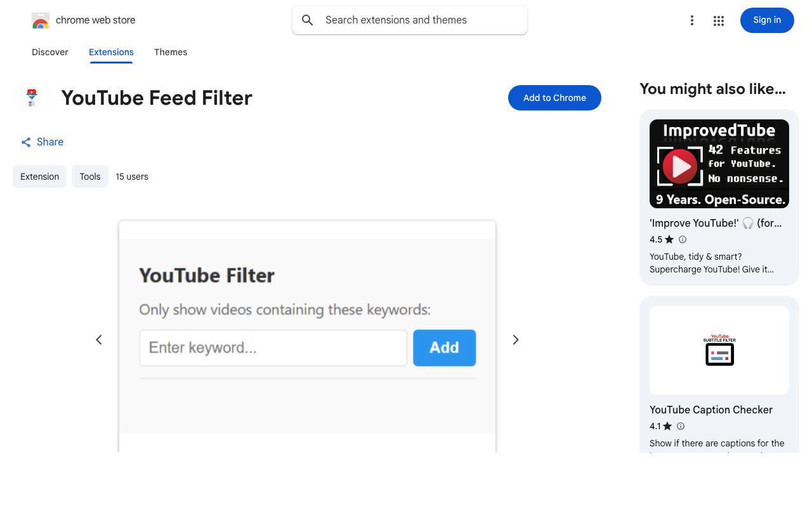This screenshot has width=812, height=508.
Task: Open the 'Improve YouTube!' extension title
Action: pos(716,223)
